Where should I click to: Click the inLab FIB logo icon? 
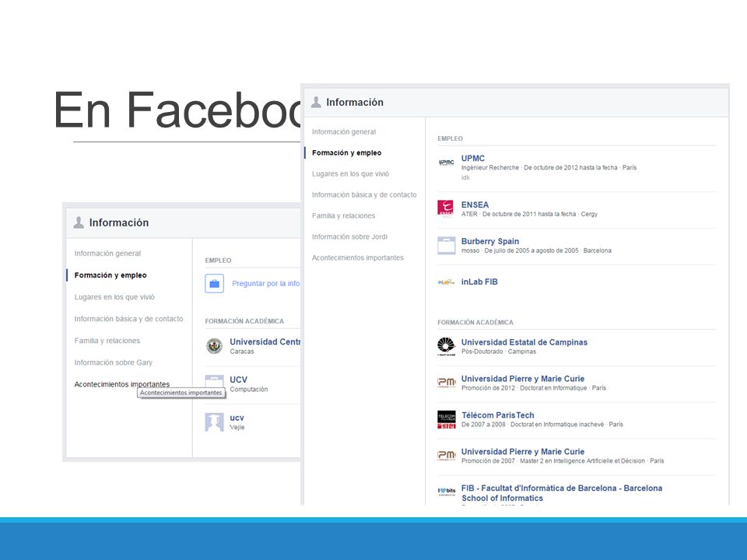click(447, 282)
